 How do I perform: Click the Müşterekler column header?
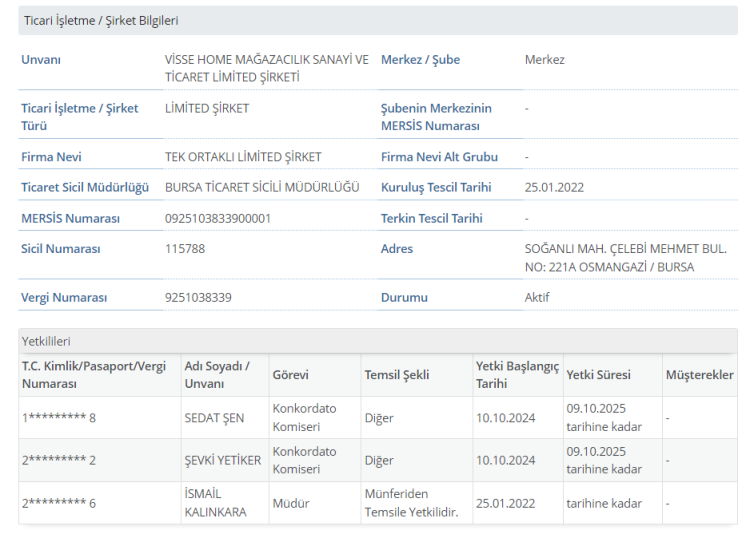coord(699,375)
